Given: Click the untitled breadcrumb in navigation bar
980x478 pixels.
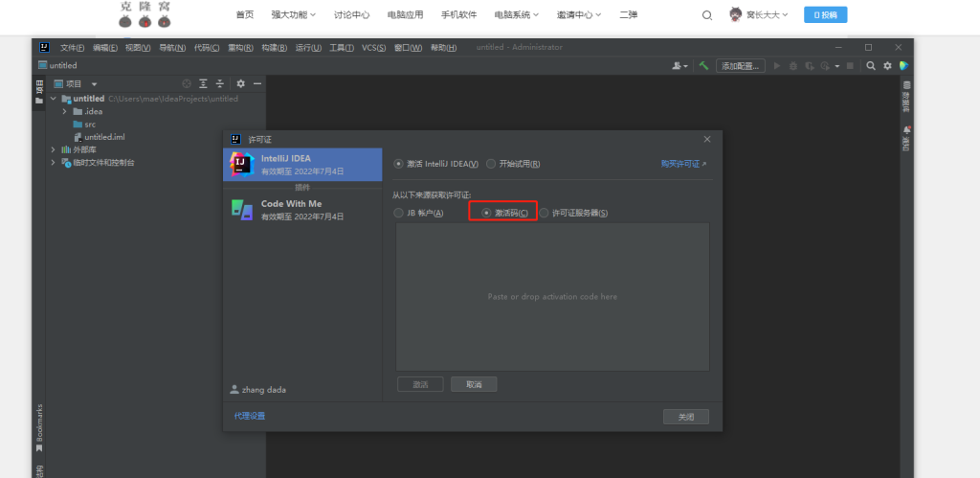Looking at the screenshot, I should (57, 66).
